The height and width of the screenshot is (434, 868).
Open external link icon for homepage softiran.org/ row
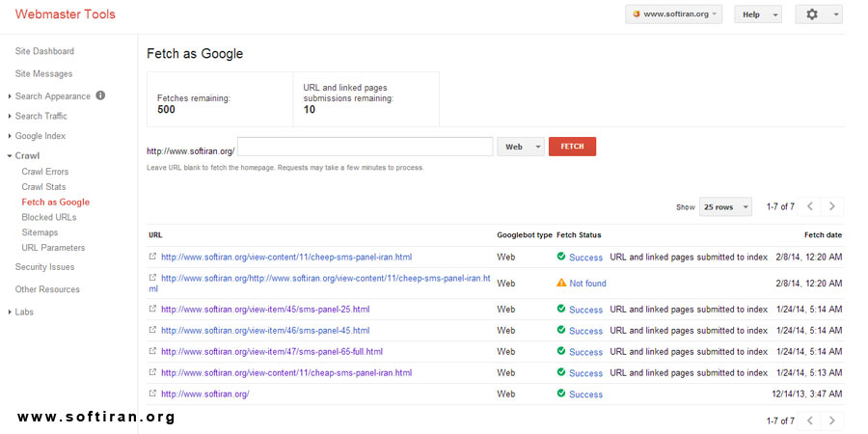152,393
